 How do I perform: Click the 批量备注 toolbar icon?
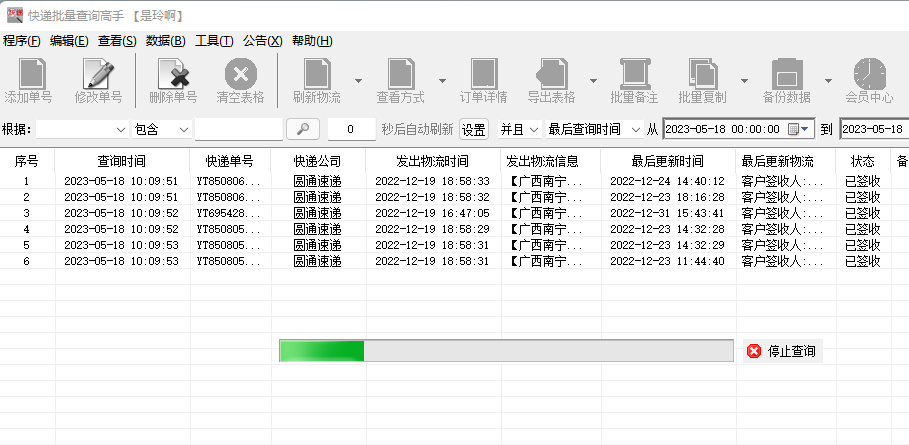tap(634, 74)
